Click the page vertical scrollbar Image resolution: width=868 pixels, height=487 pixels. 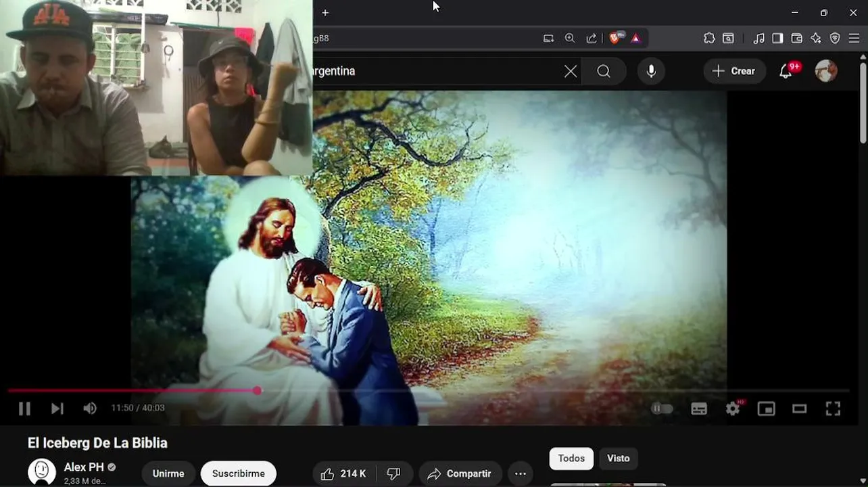[863, 101]
